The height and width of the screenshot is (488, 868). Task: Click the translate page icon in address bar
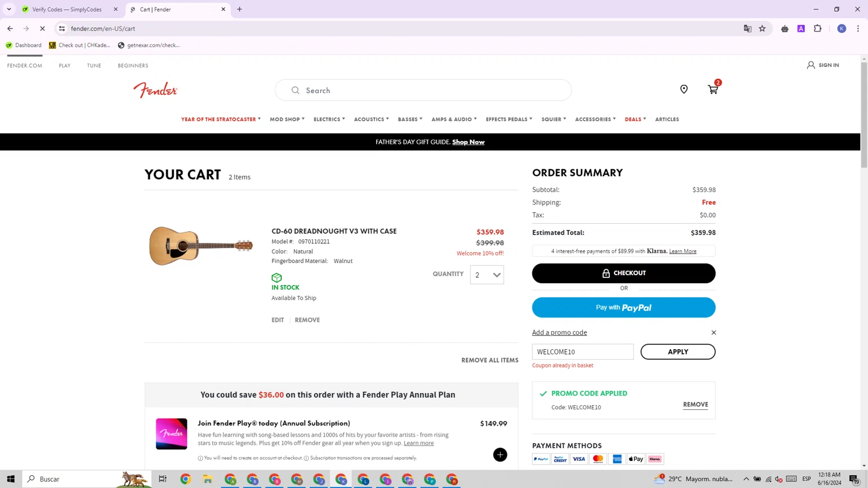[748, 28]
